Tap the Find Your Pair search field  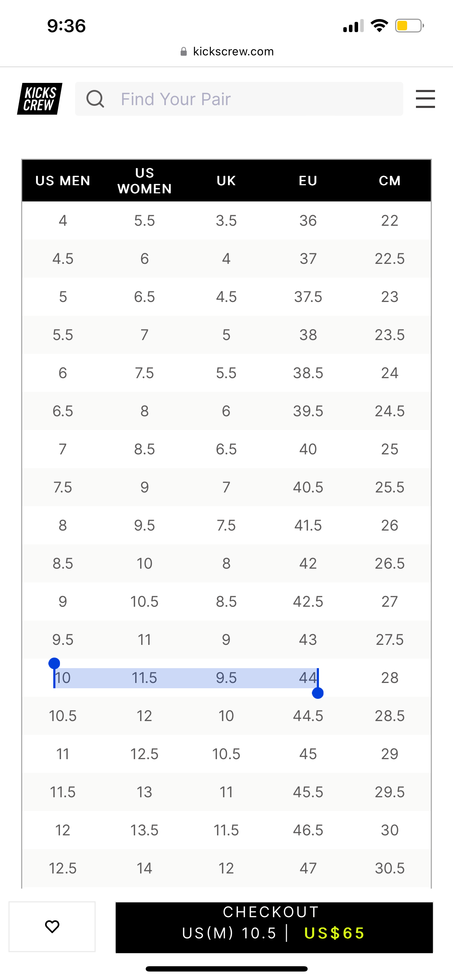point(239,99)
